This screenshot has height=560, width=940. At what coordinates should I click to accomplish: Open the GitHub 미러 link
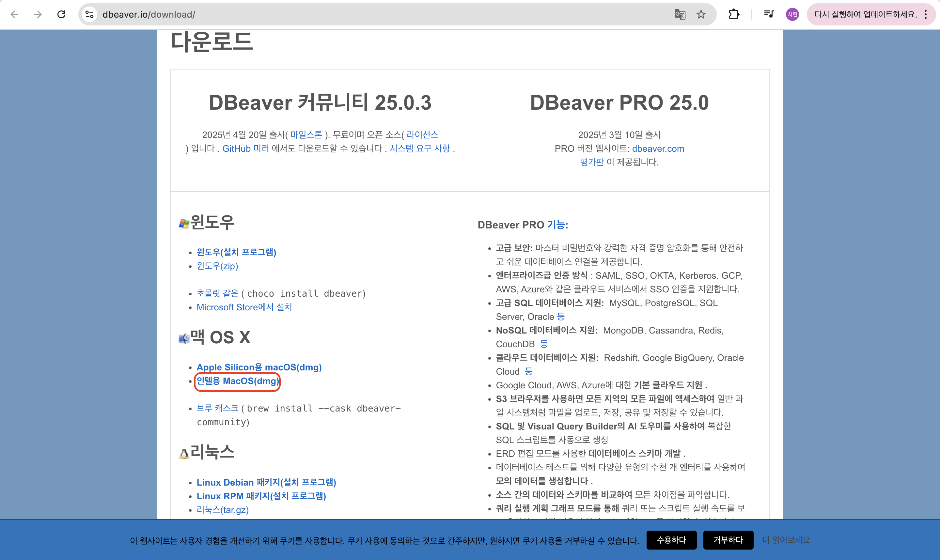[246, 148]
